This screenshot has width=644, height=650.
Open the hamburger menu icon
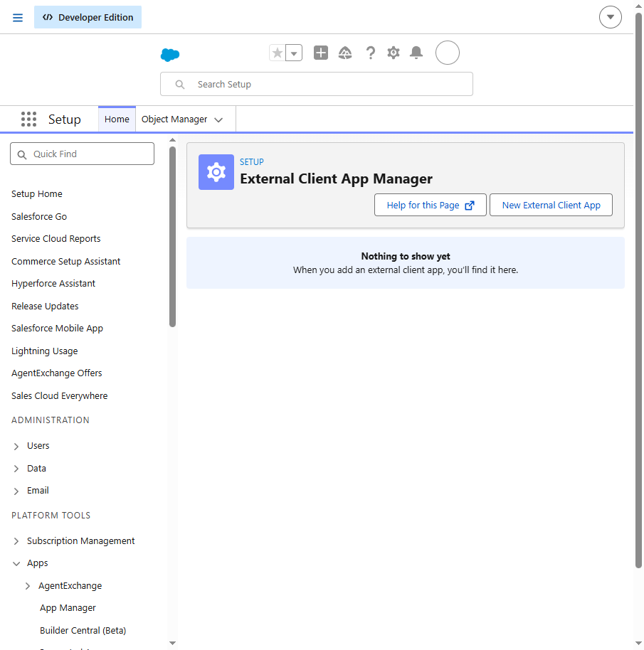(18, 17)
